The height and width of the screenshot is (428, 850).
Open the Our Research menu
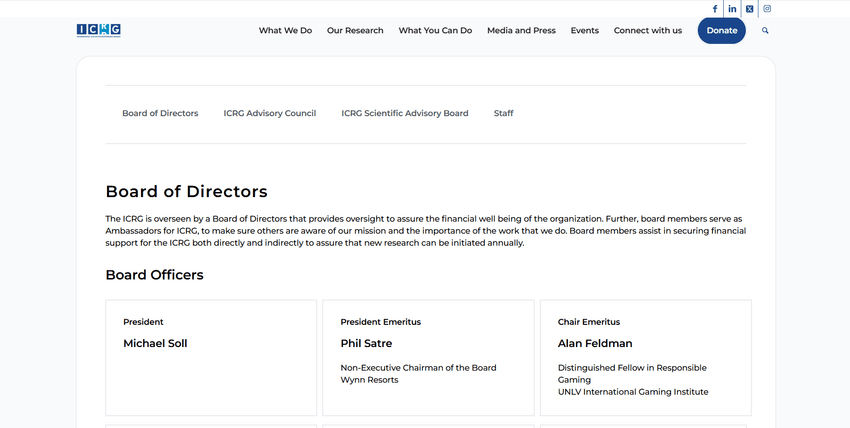coord(355,30)
